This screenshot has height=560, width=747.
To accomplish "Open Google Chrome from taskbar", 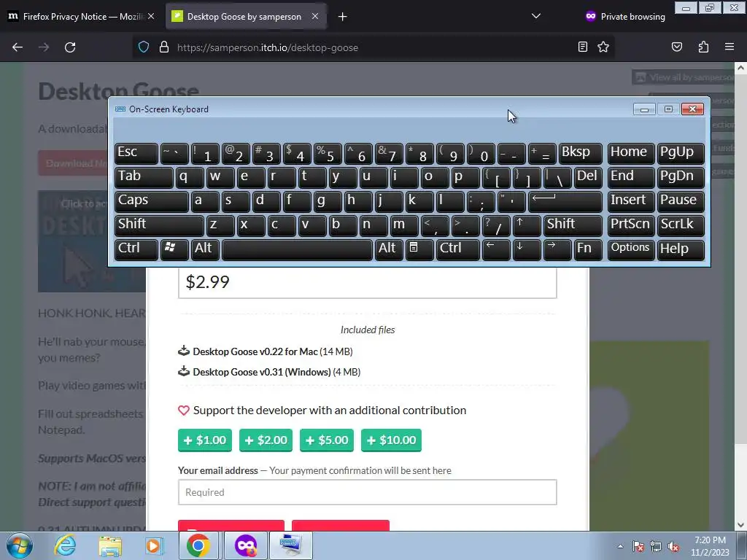I will point(198,545).
